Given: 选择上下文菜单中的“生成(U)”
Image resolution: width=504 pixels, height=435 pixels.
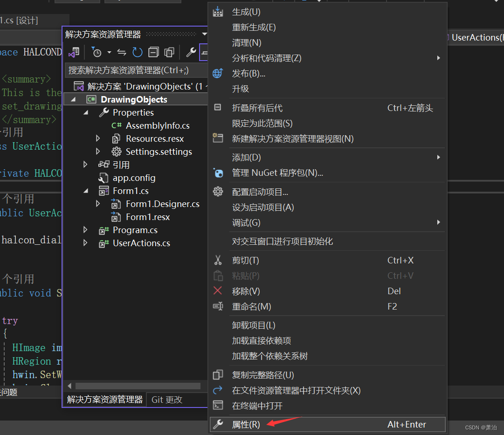Looking at the screenshot, I should pos(246,12).
